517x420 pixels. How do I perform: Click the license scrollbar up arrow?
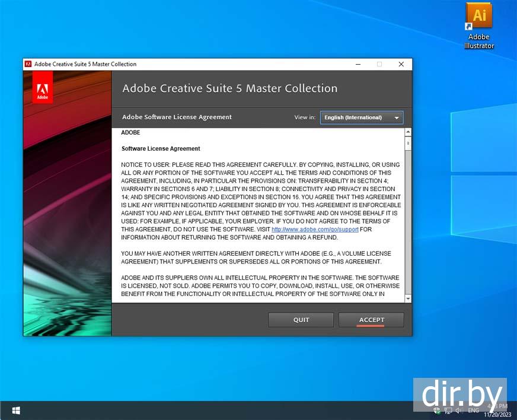tap(408, 132)
